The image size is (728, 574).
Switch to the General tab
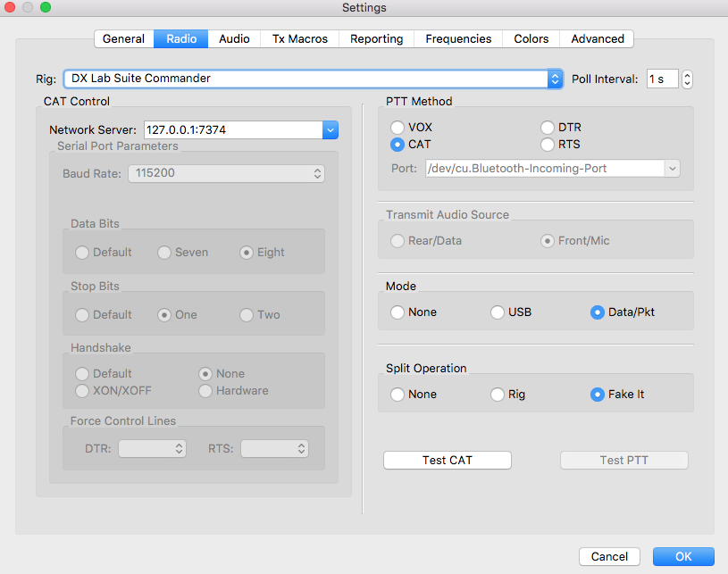(123, 38)
